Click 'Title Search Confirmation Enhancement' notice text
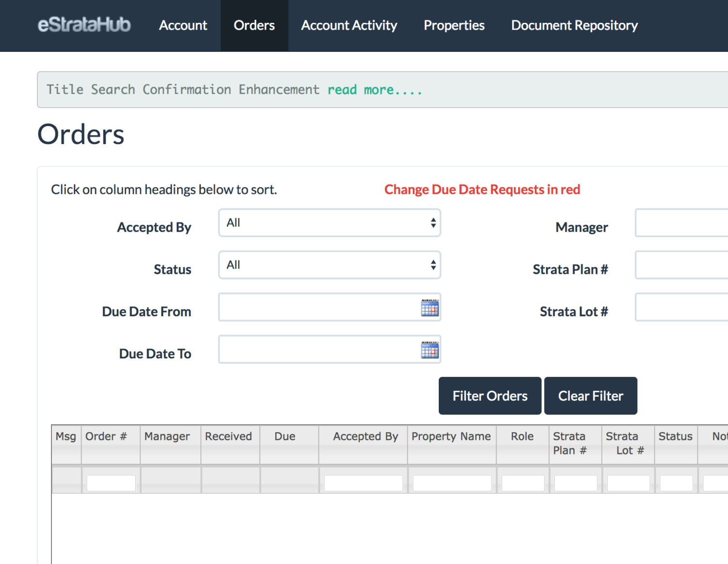Screen dimensions: 728x564 click(x=183, y=90)
